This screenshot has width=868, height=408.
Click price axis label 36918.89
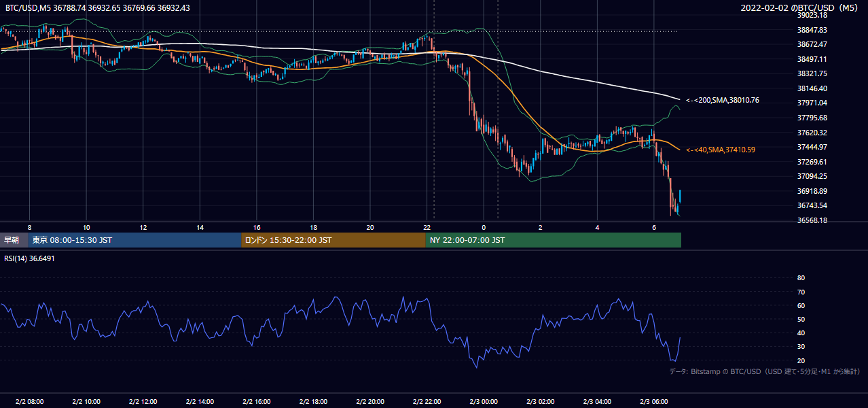click(x=812, y=191)
